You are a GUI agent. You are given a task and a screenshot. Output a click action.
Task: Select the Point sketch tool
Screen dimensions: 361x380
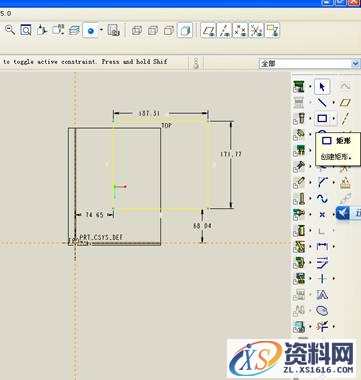pyautogui.click(x=322, y=215)
